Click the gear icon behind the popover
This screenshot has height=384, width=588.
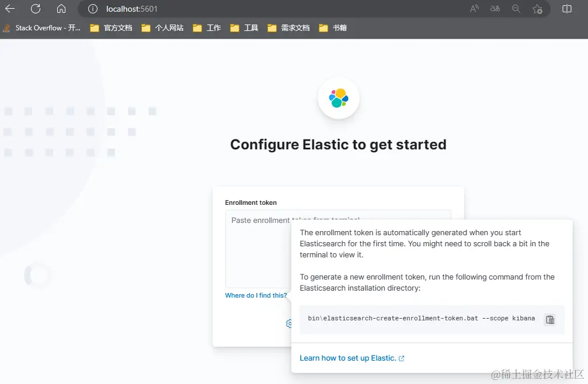(x=289, y=323)
